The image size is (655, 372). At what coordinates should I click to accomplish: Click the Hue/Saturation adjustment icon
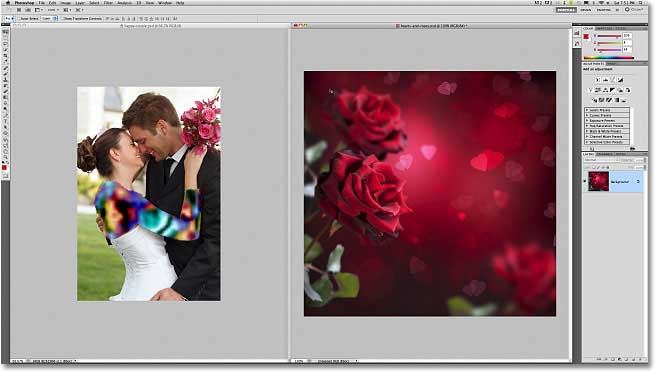coord(597,90)
